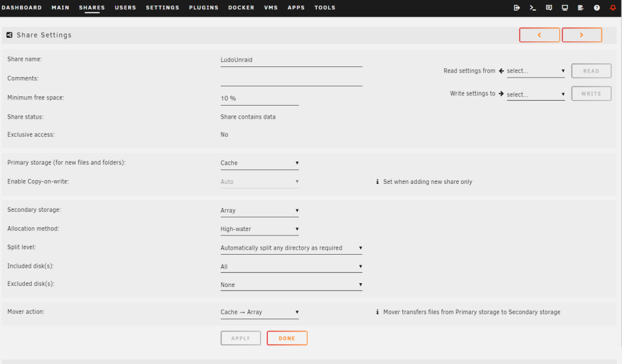The height and width of the screenshot is (364, 622).
Task: Open Read settings from dropdown
Action: (536, 71)
